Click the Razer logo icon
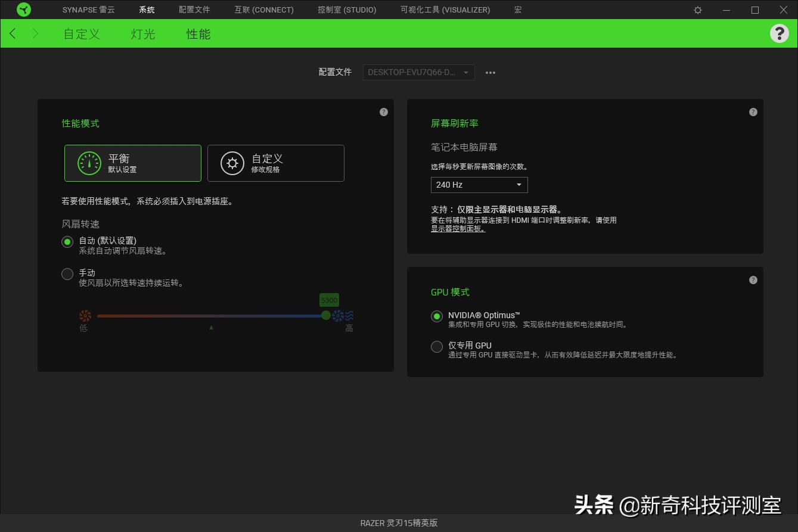 pos(24,10)
